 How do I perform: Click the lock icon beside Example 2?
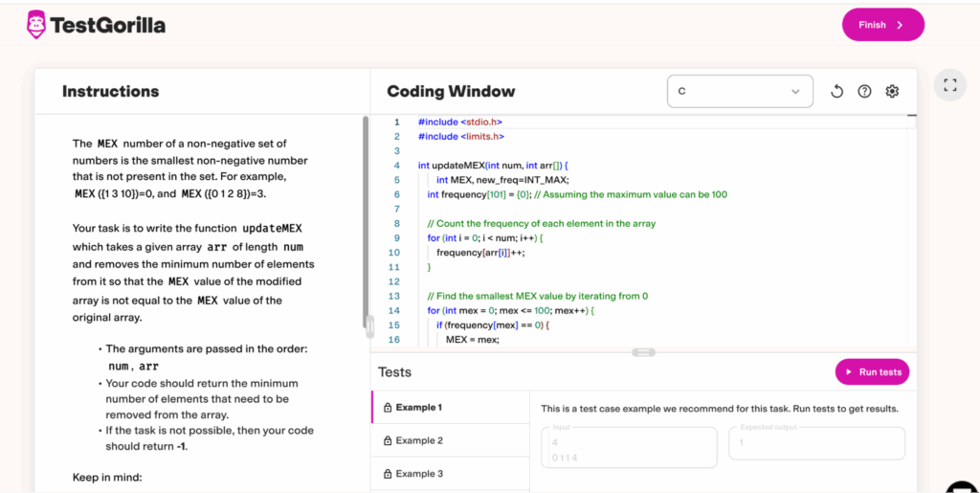pyautogui.click(x=388, y=440)
